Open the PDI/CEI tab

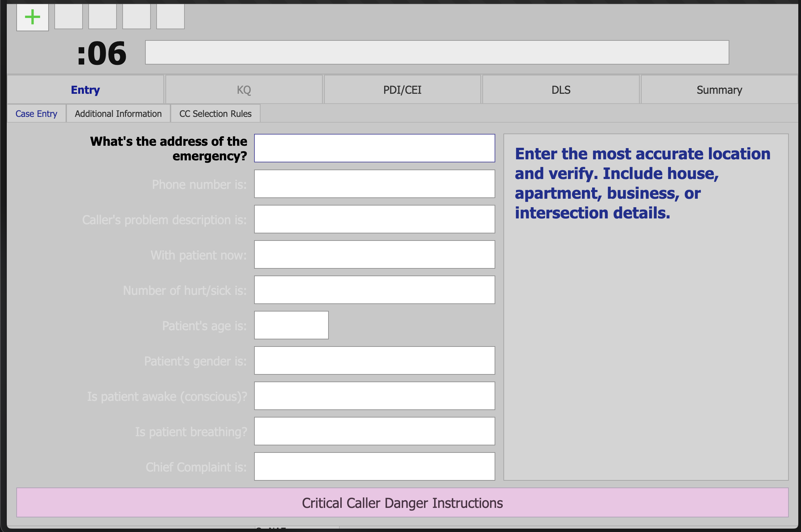click(402, 90)
